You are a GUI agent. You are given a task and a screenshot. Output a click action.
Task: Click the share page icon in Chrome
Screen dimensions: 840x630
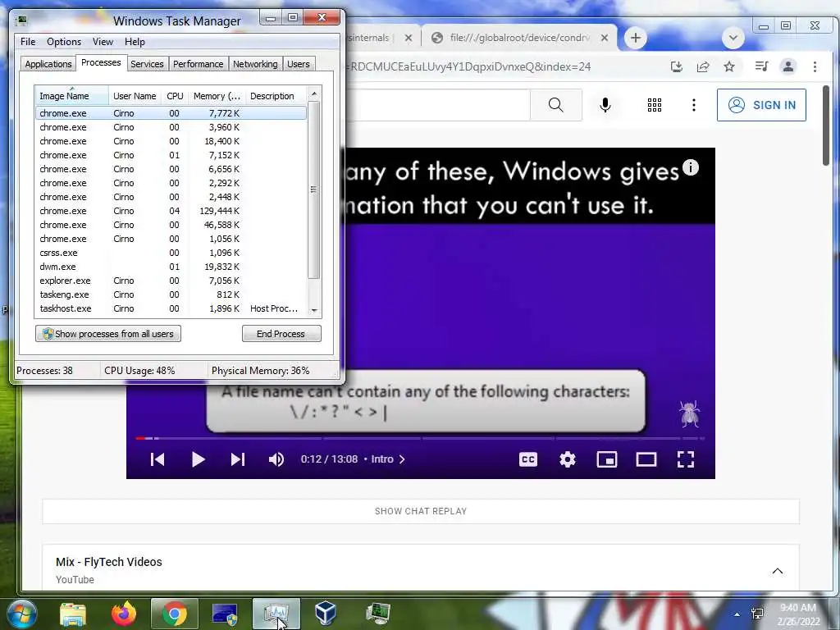(x=703, y=66)
